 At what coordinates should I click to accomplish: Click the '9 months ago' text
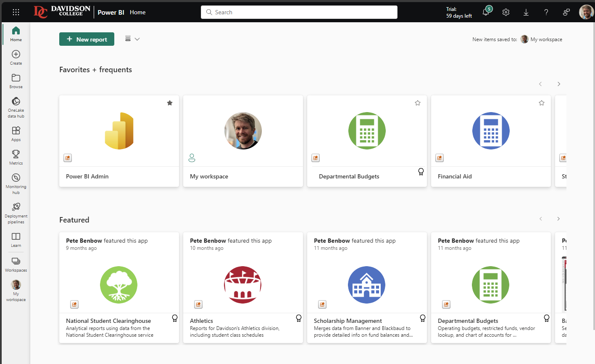81,248
